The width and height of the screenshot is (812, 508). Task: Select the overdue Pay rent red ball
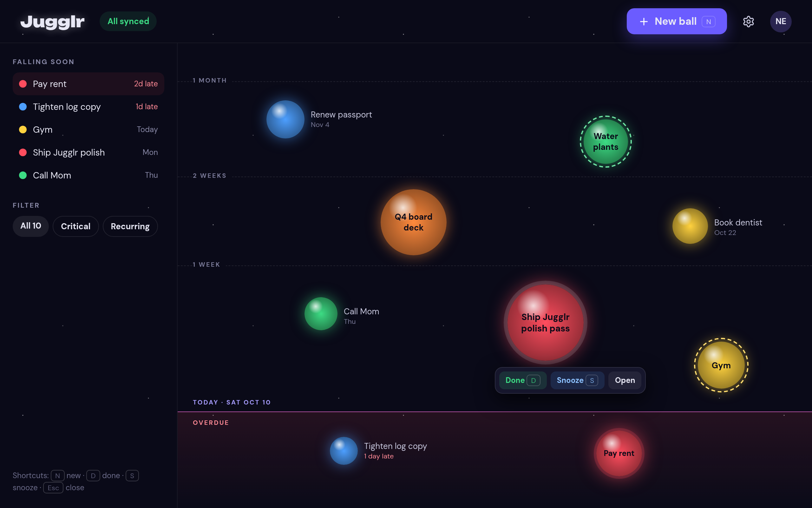[619, 453]
